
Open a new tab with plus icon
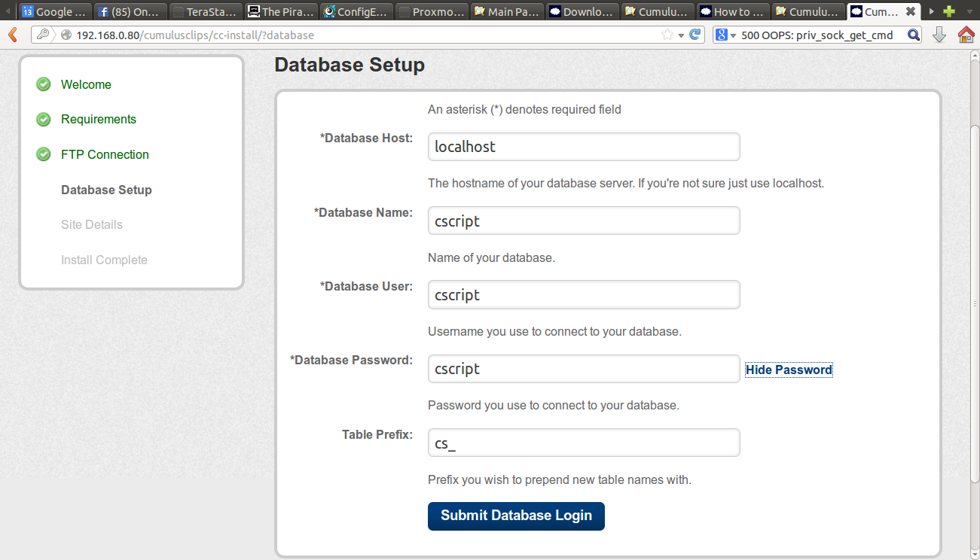pyautogui.click(x=949, y=11)
